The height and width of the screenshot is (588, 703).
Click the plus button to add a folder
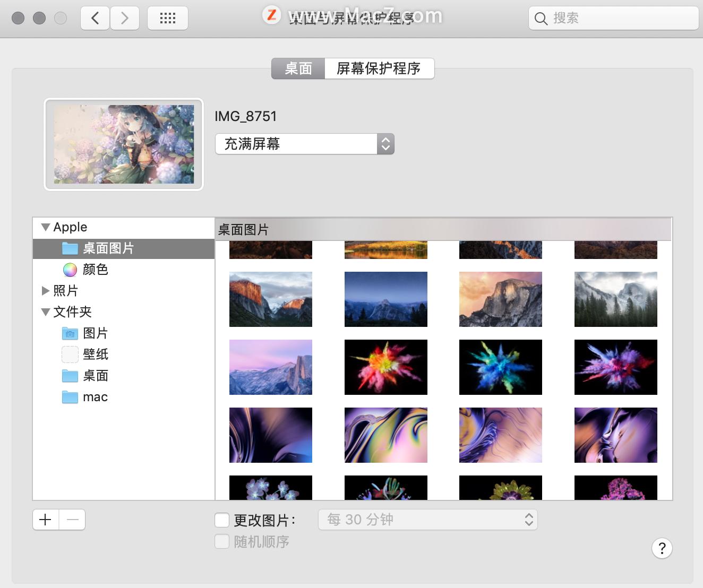pyautogui.click(x=45, y=520)
